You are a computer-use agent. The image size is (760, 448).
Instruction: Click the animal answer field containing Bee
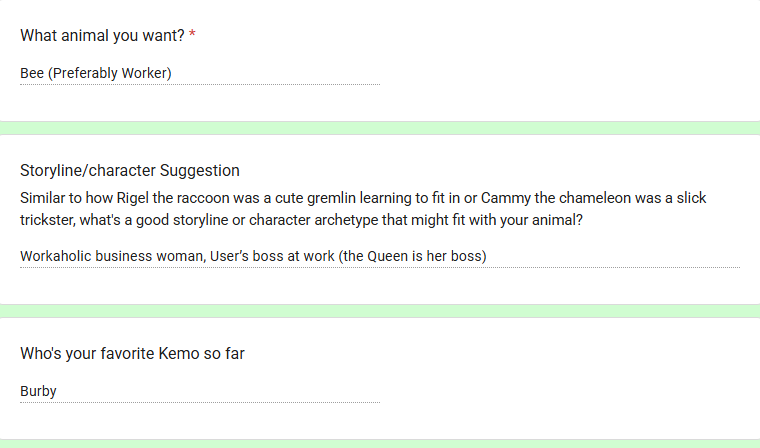tap(200, 73)
